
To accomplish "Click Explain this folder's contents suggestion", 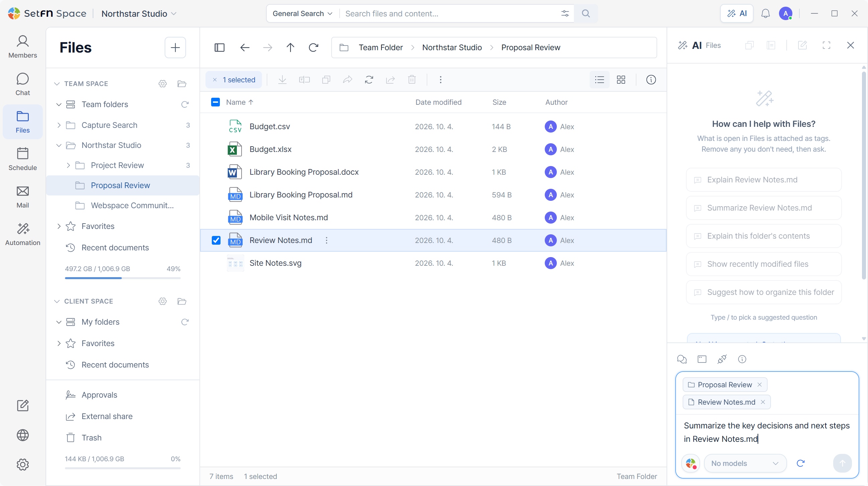I will tap(764, 236).
